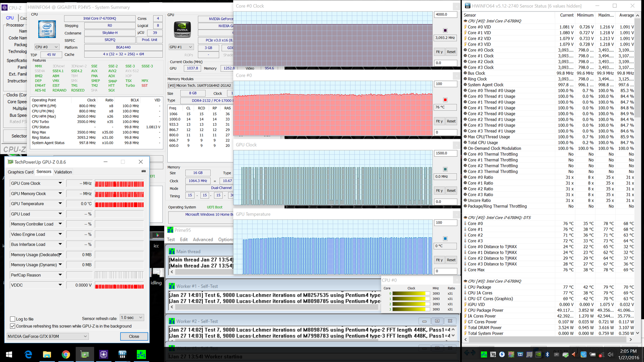Select the Core #0 Clock sensor row
Viewport: 644px width, 362px height.
coord(548,50)
